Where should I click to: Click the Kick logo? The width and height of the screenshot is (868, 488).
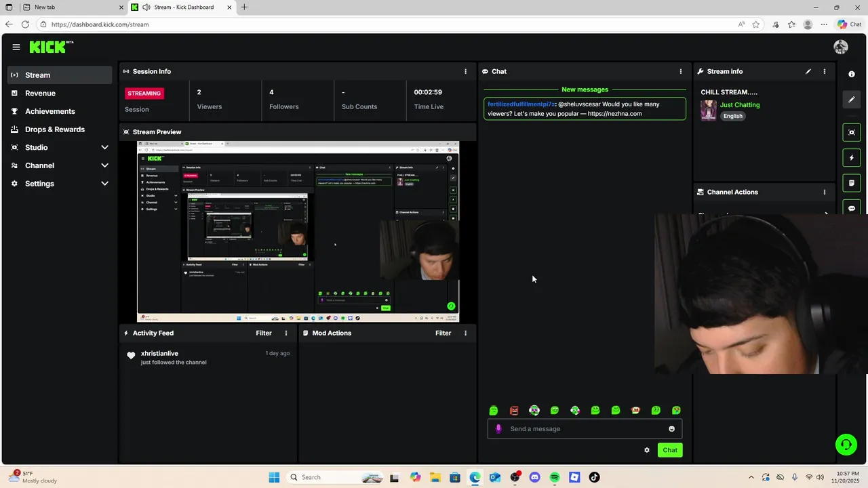(x=51, y=47)
